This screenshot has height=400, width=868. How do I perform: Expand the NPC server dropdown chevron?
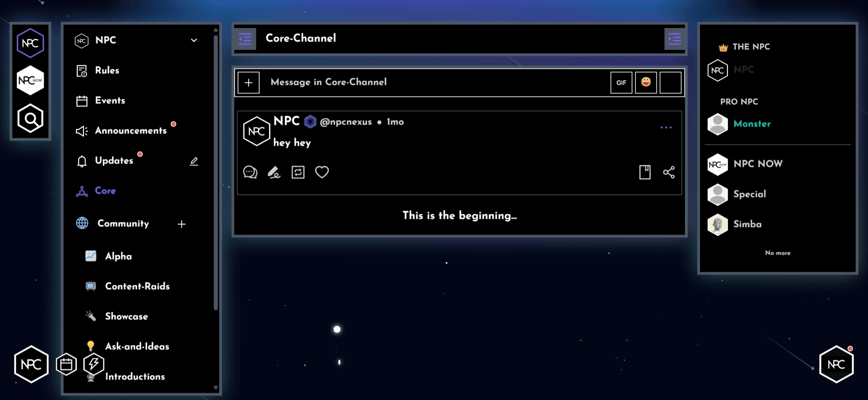(x=194, y=40)
